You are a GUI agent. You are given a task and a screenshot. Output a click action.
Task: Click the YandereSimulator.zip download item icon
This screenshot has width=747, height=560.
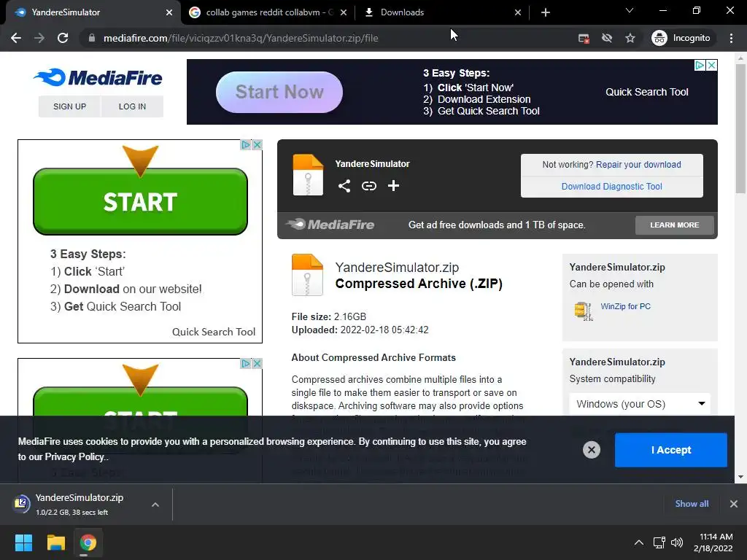pyautogui.click(x=21, y=503)
